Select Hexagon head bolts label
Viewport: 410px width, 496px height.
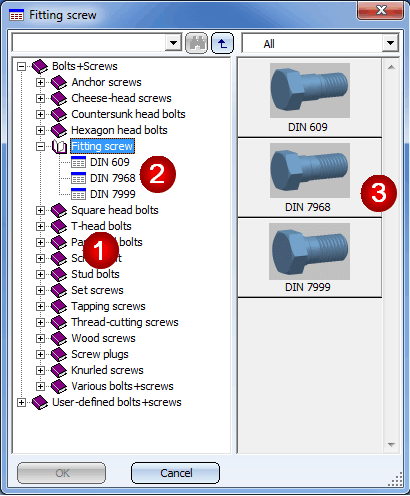(x=119, y=130)
